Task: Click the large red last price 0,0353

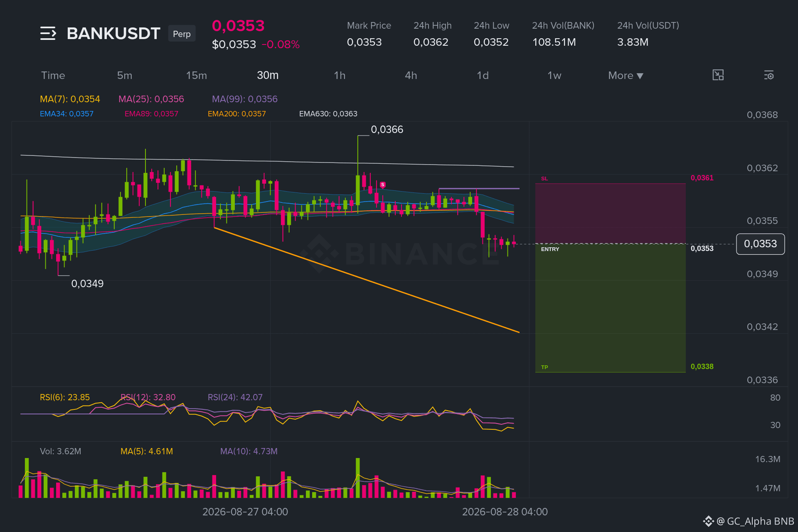Action: (x=238, y=26)
